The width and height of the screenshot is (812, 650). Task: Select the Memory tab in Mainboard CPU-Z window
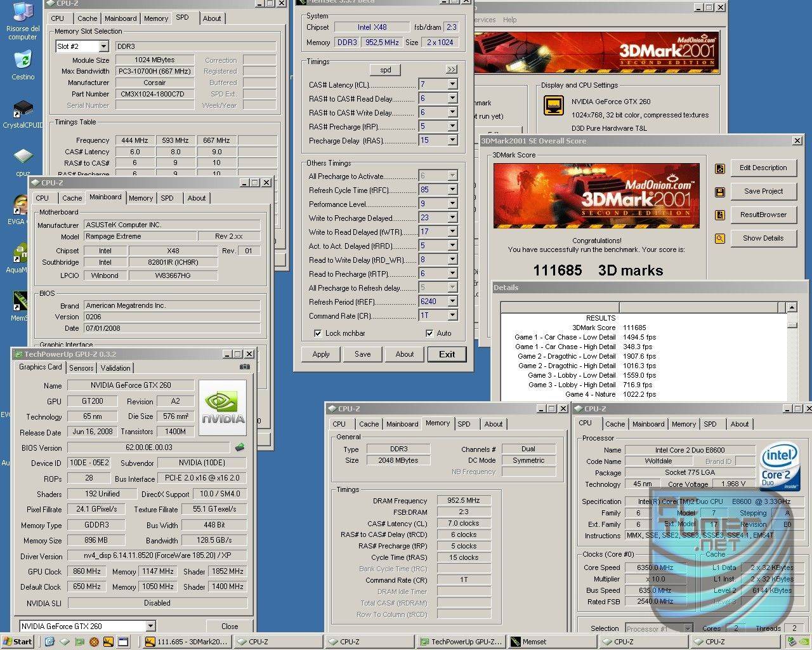click(141, 198)
